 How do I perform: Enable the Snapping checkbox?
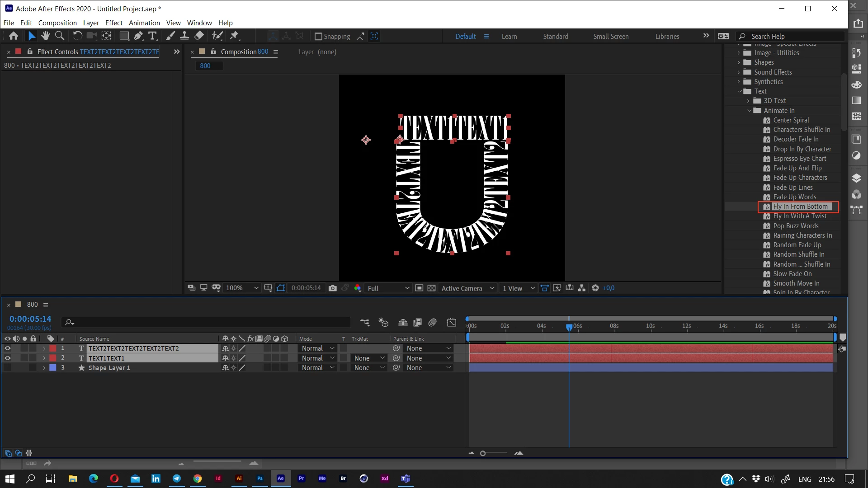coord(318,37)
